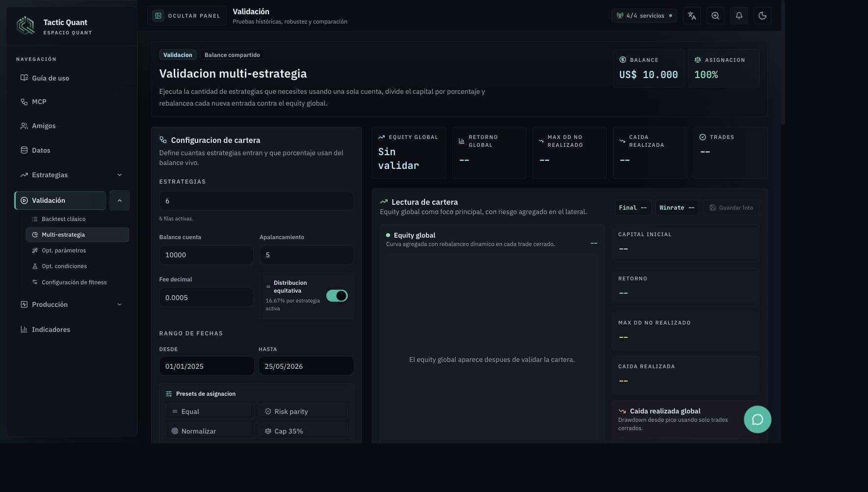Click the Producción activity icon
This screenshot has height=492, width=868.
[x=24, y=304]
